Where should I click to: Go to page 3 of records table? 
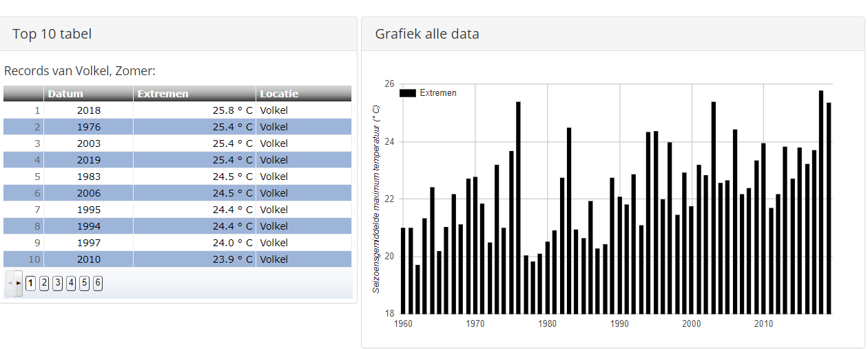tap(58, 283)
